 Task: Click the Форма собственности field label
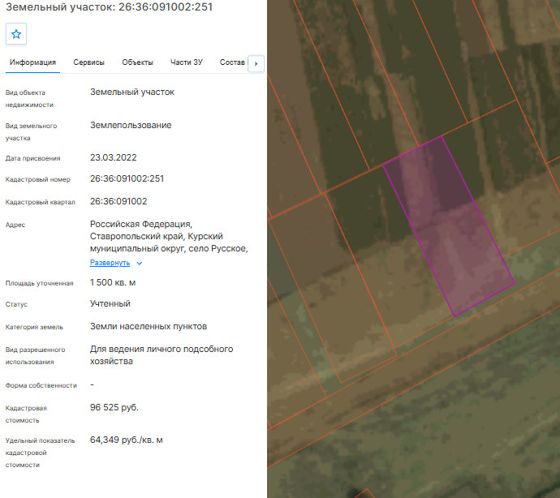tap(41, 385)
